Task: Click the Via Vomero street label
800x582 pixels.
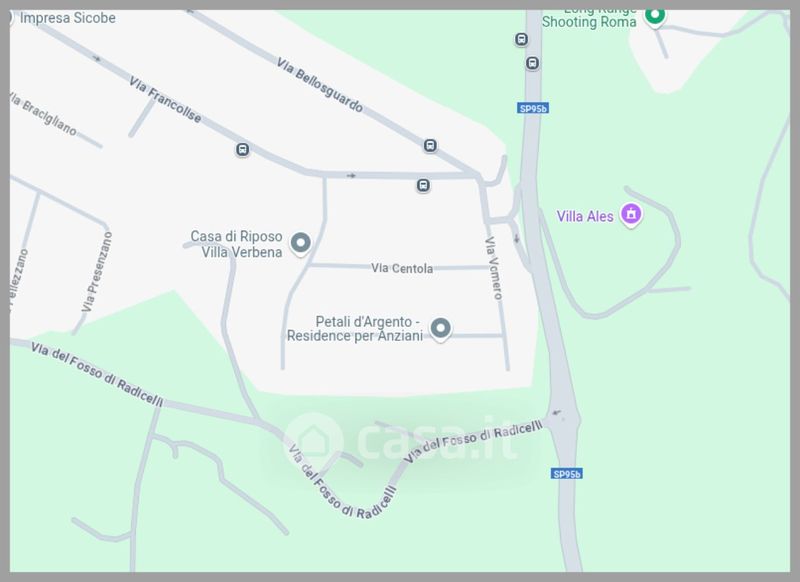Action: pyautogui.click(x=494, y=268)
